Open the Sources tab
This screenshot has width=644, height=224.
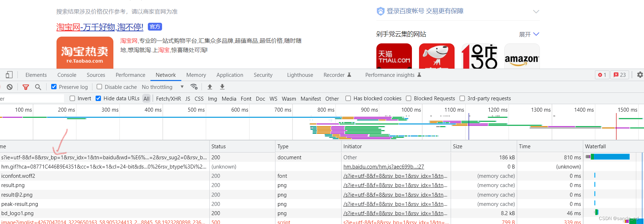click(x=96, y=75)
